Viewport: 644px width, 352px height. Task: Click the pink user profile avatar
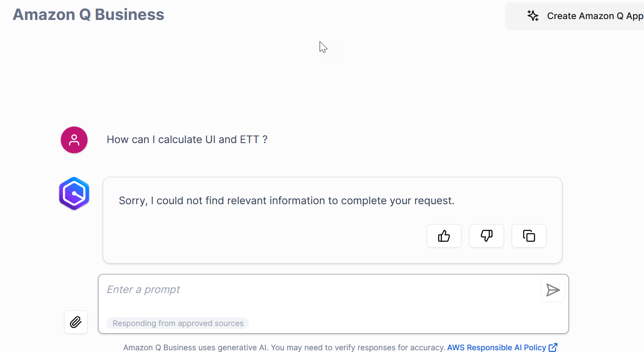pos(74,140)
